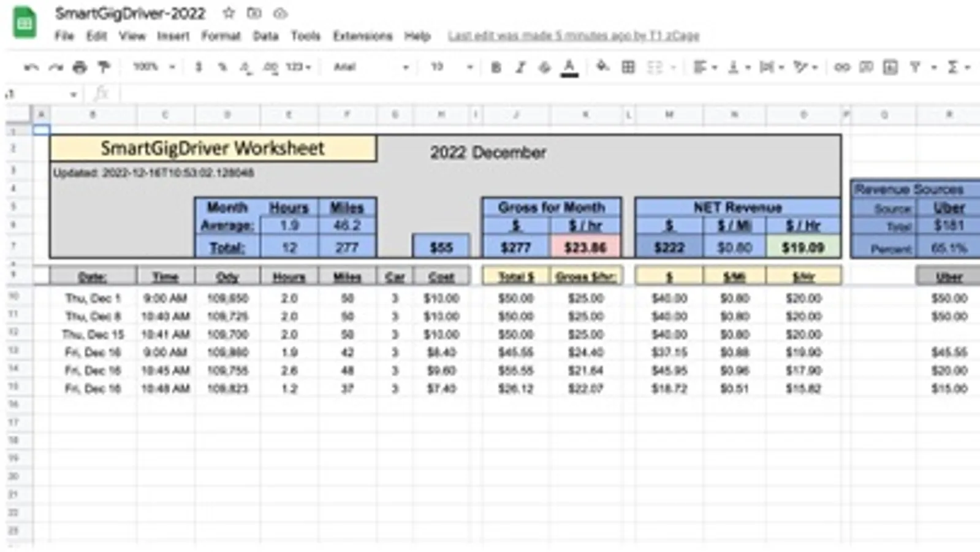Open the Borders tool
The width and height of the screenshot is (980, 552).
point(628,67)
